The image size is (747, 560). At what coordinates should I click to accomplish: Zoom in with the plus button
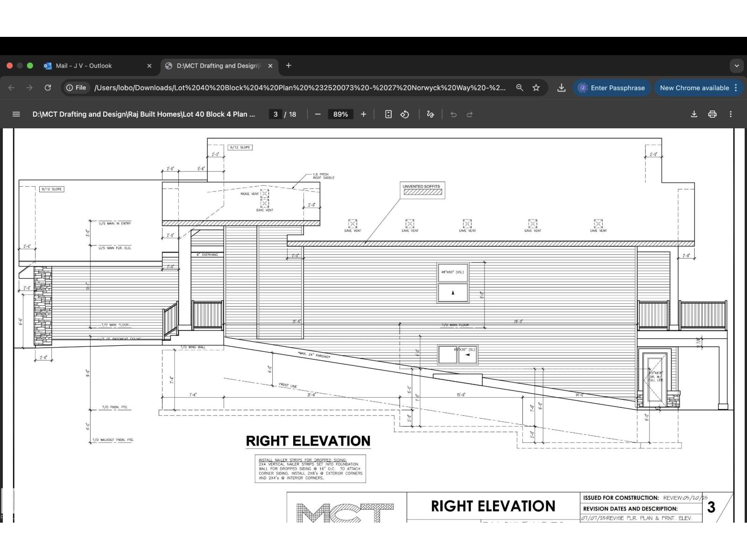(x=363, y=114)
